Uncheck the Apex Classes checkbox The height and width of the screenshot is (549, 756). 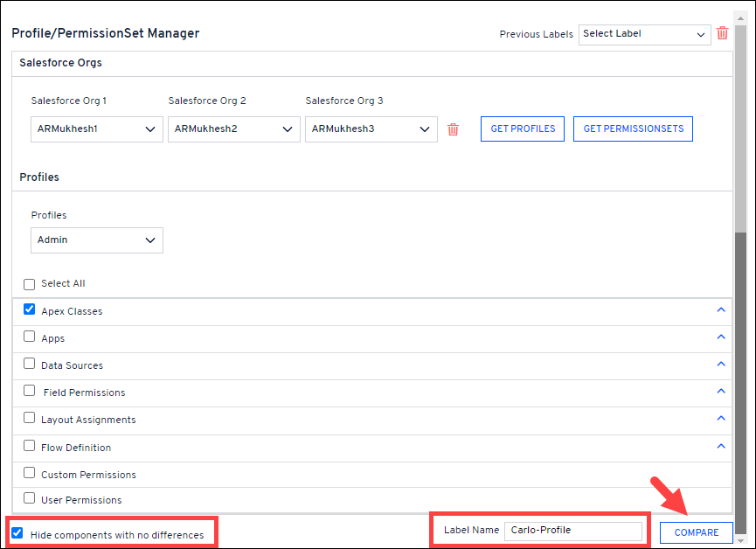30,309
